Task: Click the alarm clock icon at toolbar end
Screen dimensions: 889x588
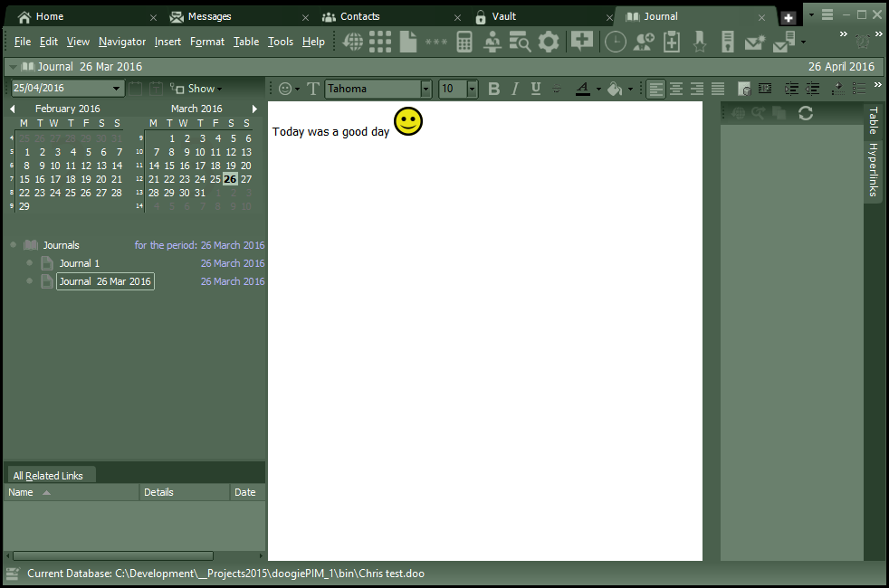Action: pyautogui.click(x=863, y=42)
